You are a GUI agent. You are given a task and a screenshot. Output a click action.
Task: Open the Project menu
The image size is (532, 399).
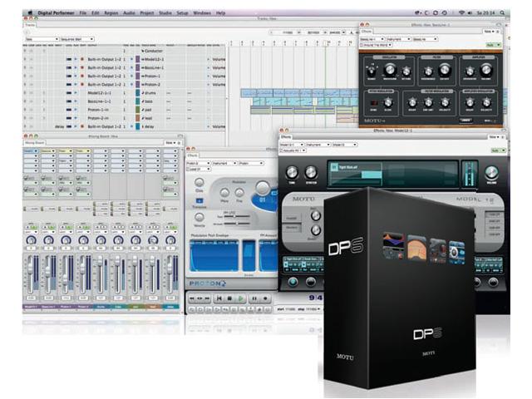click(147, 13)
